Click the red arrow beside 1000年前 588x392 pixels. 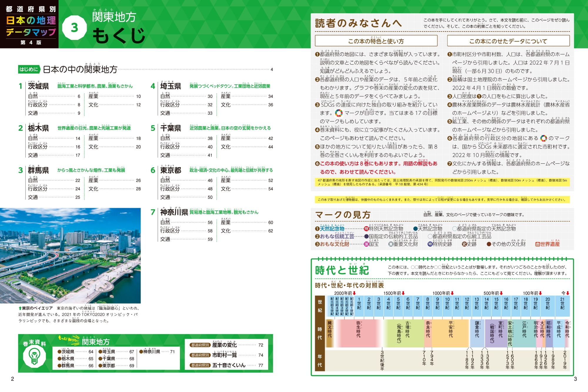(452, 293)
